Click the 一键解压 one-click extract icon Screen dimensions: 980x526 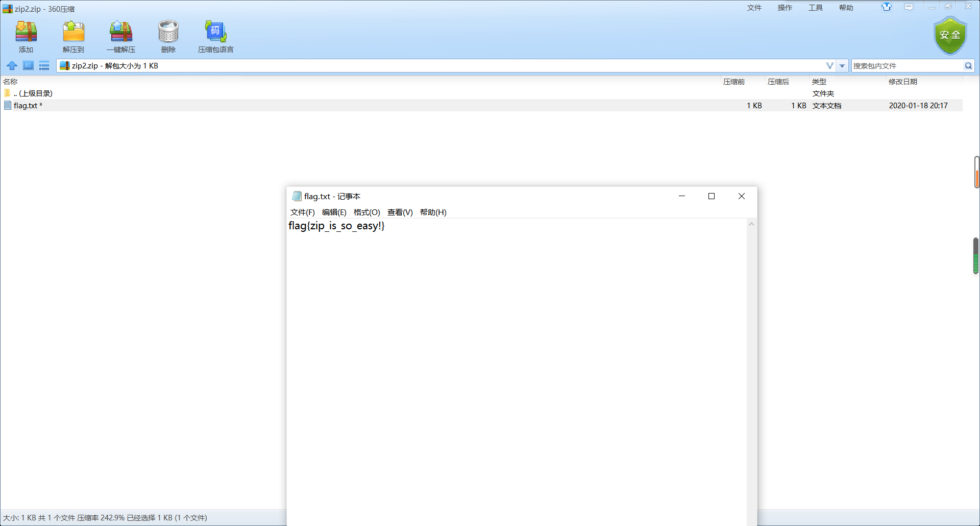click(x=121, y=36)
